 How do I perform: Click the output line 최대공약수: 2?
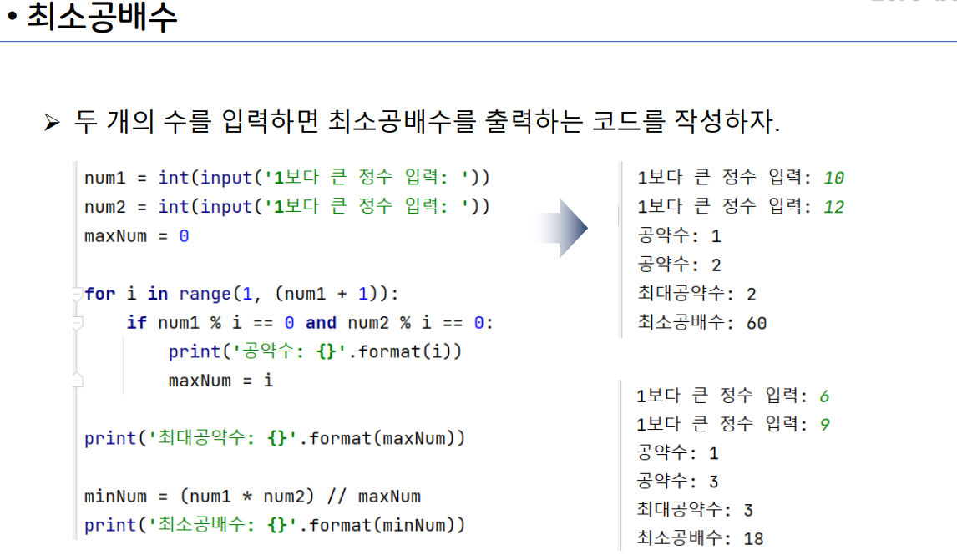pyautogui.click(x=697, y=294)
